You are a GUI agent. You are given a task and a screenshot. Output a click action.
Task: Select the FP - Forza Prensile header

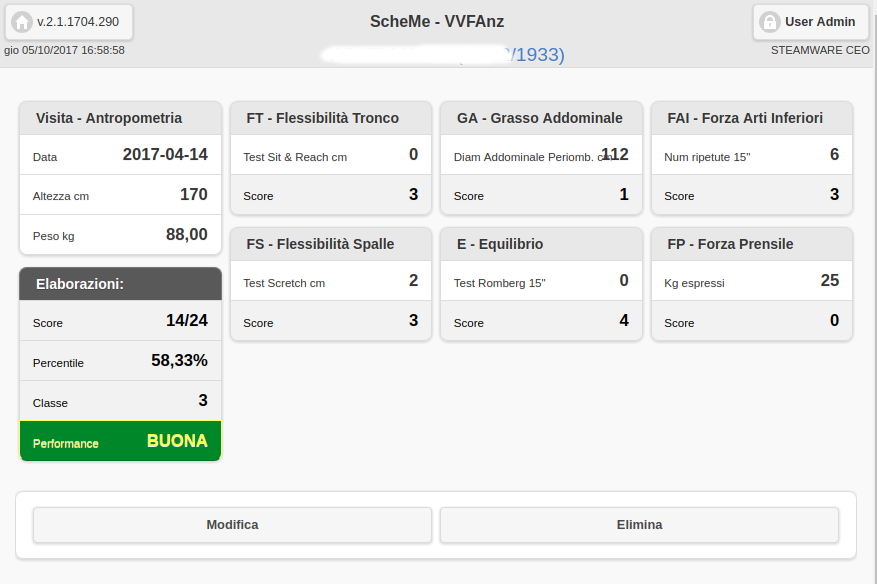pos(752,244)
